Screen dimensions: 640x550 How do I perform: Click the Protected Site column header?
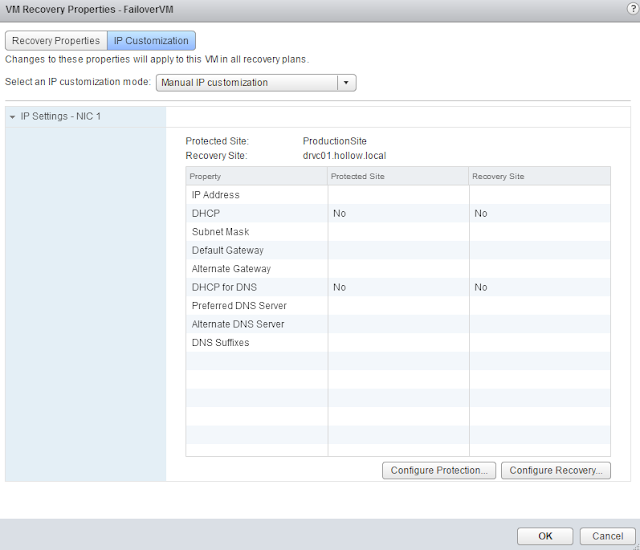[x=398, y=176]
